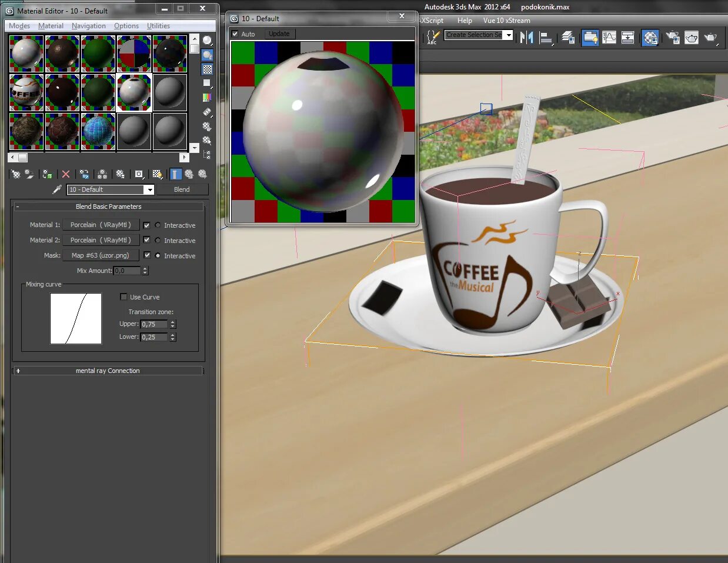Toggle Auto checkbox in preview window
This screenshot has height=563, width=728.
tap(235, 34)
